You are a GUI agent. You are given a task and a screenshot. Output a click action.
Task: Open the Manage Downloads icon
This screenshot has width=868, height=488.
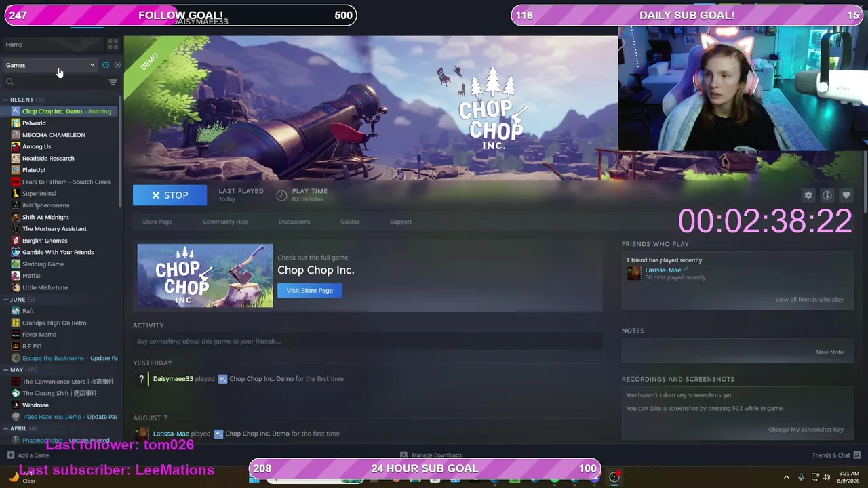(403, 455)
